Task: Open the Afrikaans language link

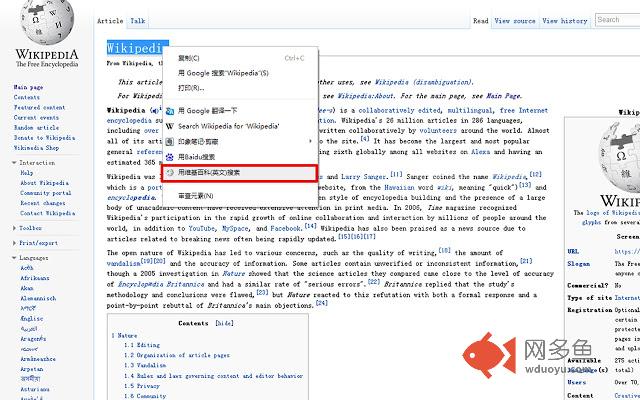Action: click(35, 278)
